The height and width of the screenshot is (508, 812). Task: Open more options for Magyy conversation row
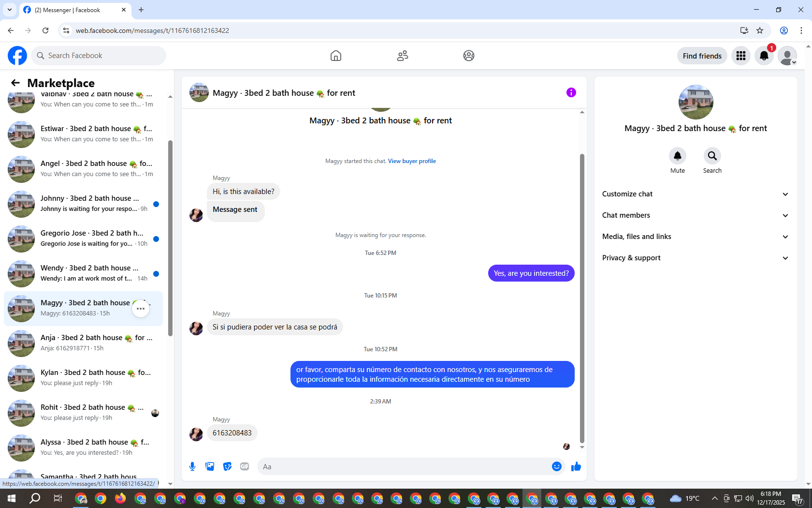pyautogui.click(x=141, y=309)
